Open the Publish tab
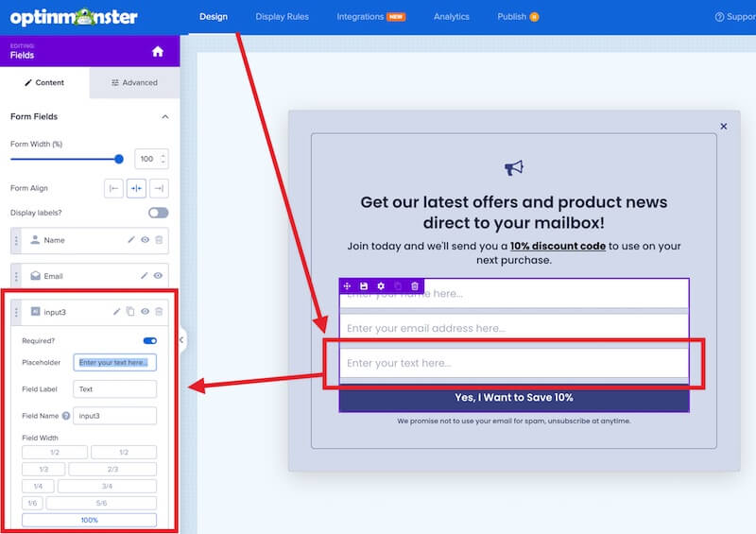The image size is (756, 534). (518, 17)
